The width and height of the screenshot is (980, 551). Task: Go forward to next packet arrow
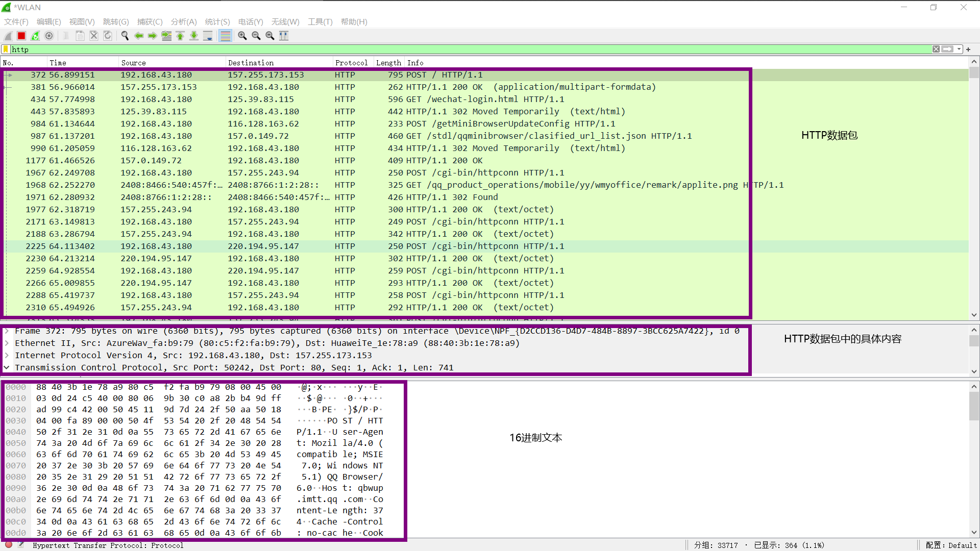[x=153, y=36]
